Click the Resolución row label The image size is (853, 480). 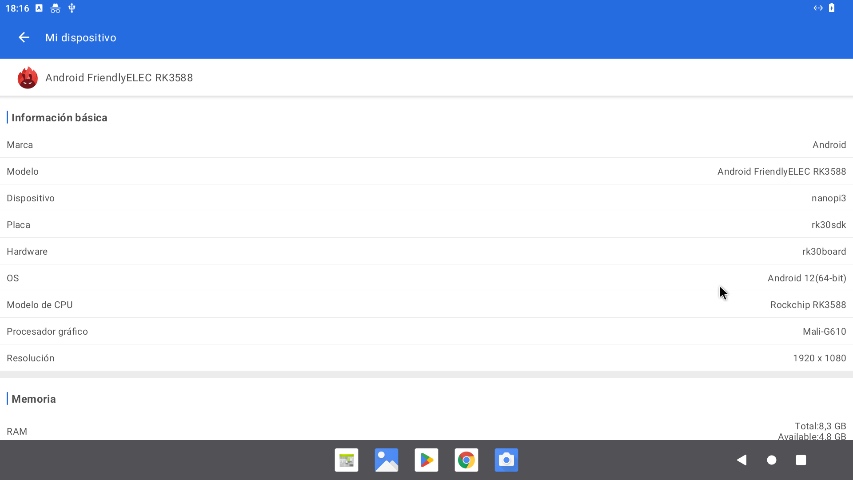[30, 358]
